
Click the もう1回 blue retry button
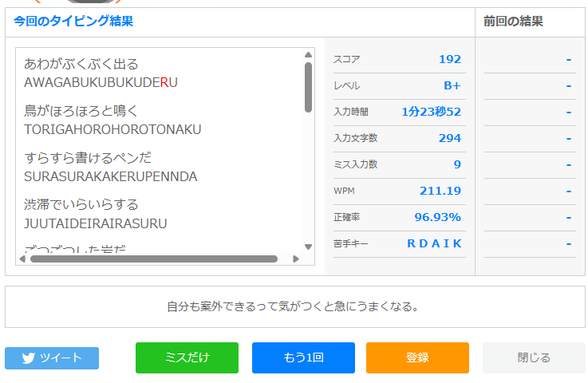tap(303, 358)
